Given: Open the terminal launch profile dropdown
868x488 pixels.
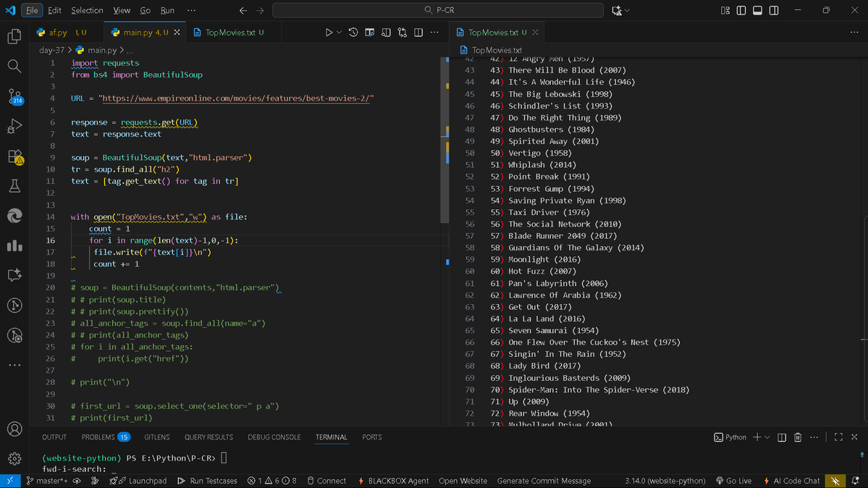Looking at the screenshot, I should (x=767, y=437).
